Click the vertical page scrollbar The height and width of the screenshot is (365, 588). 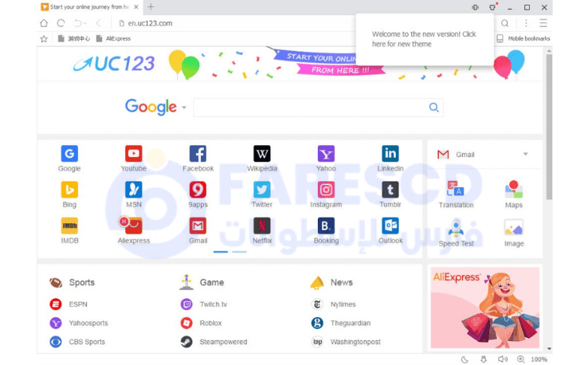[x=549, y=128]
